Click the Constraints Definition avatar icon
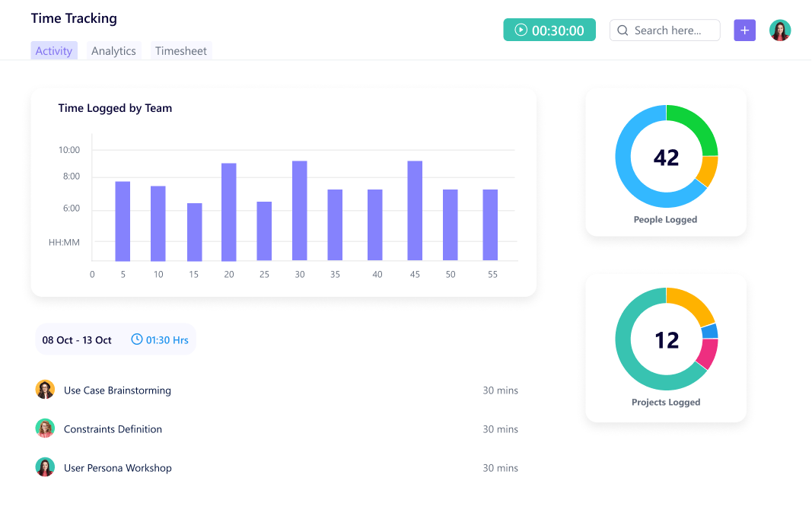812x516 pixels. click(x=45, y=428)
